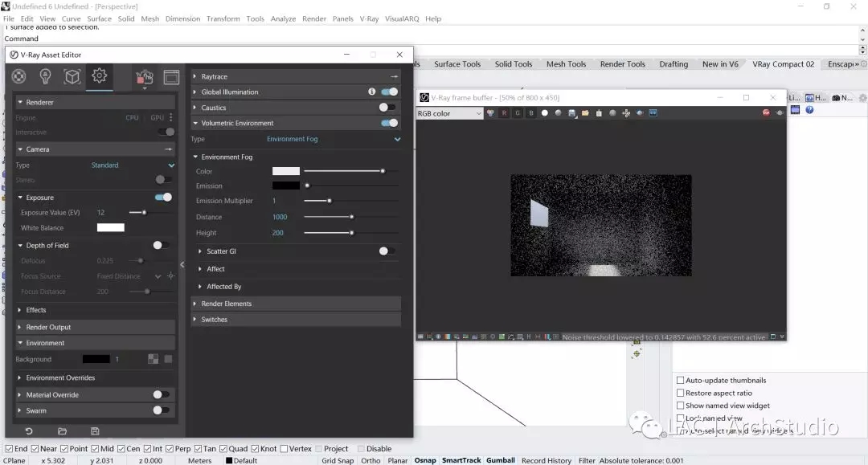Click the revert settings icon at Asset Editor bottom
This screenshot has width=868, height=465.
29,430
